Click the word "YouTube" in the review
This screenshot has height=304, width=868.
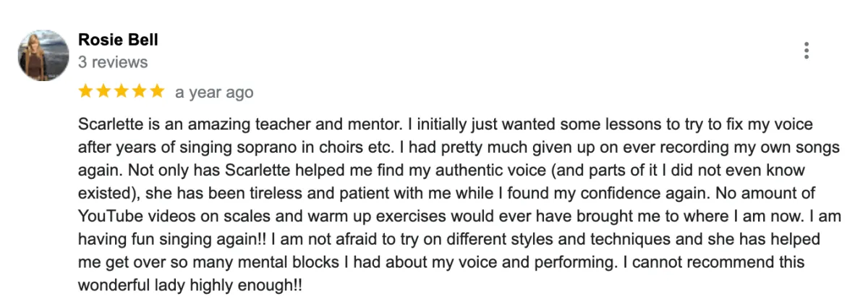click(106, 216)
